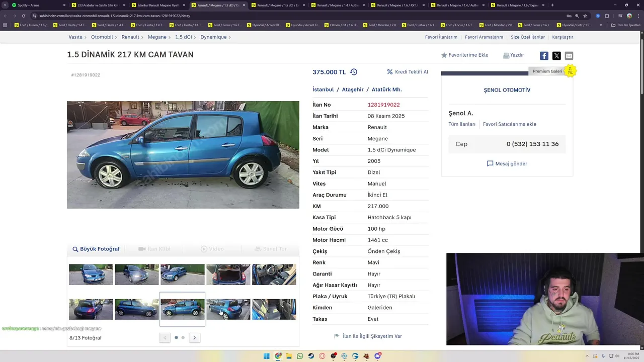
Task: Open browser profile avatar
Action: 629,16
